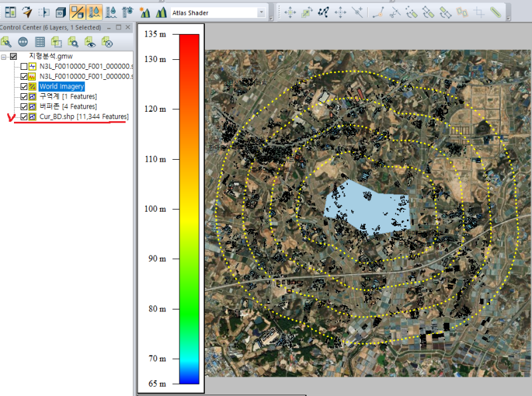The height and width of the screenshot is (396, 532).
Task: Expand the shader toolbar overflow arrow
Action: pos(271,18)
